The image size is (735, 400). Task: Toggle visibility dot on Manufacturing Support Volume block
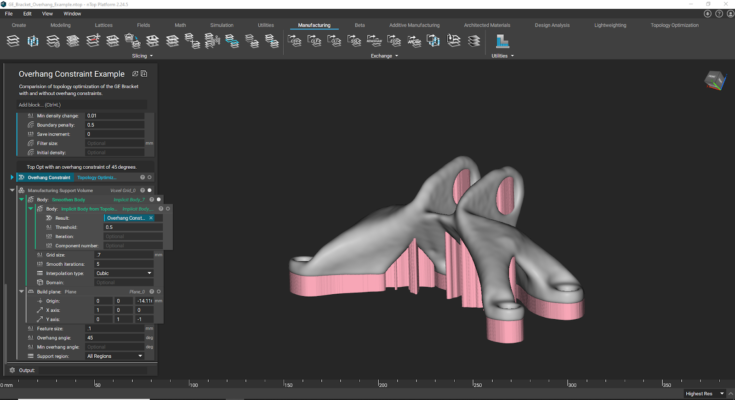pos(150,190)
